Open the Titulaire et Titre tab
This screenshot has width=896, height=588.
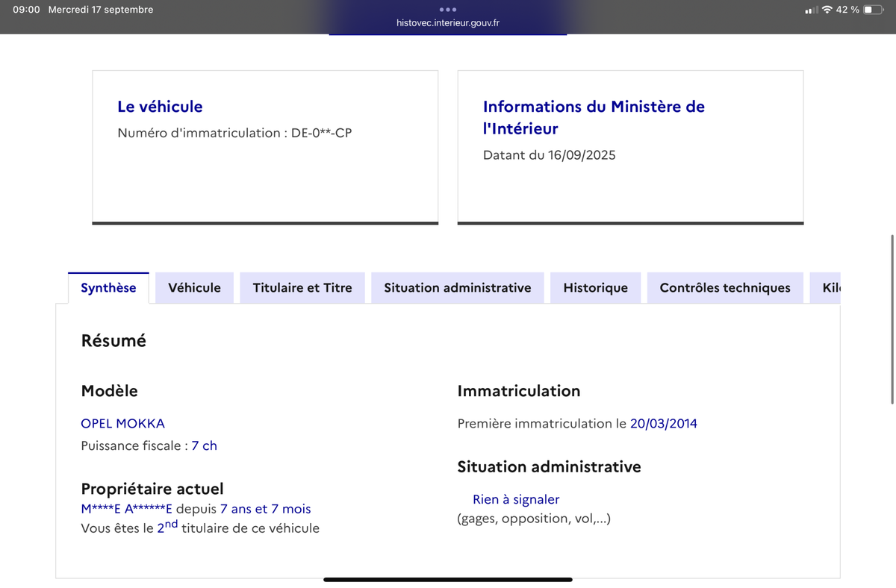tap(302, 288)
